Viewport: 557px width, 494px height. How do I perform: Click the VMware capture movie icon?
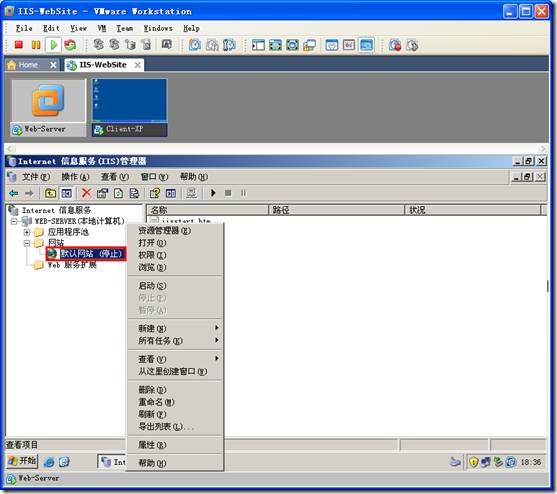tap(395, 45)
